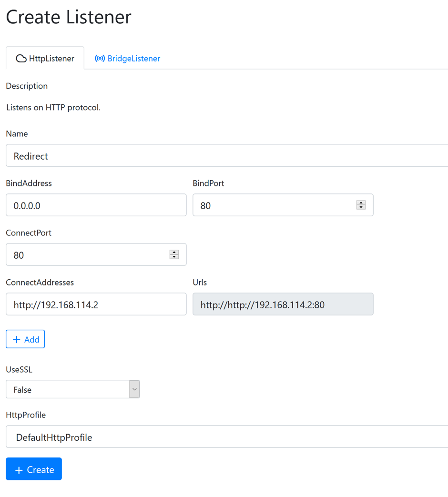Edit the ConnectAddresses text field

[x=96, y=304]
